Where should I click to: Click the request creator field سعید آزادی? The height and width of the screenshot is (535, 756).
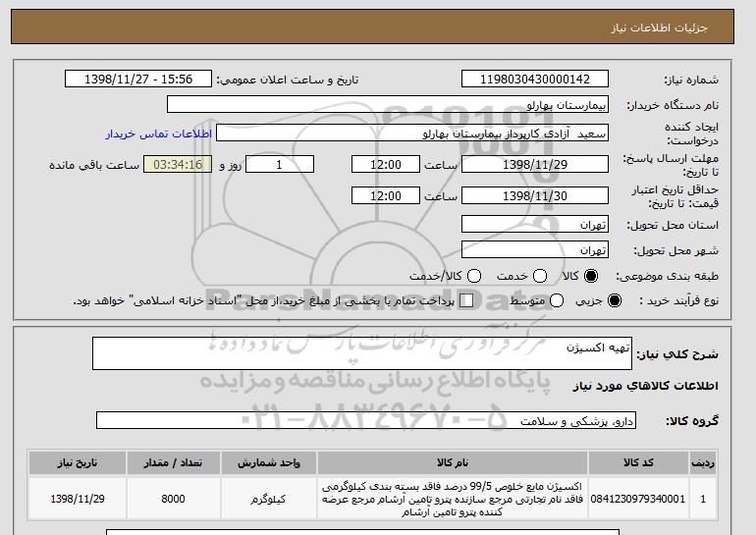point(412,134)
